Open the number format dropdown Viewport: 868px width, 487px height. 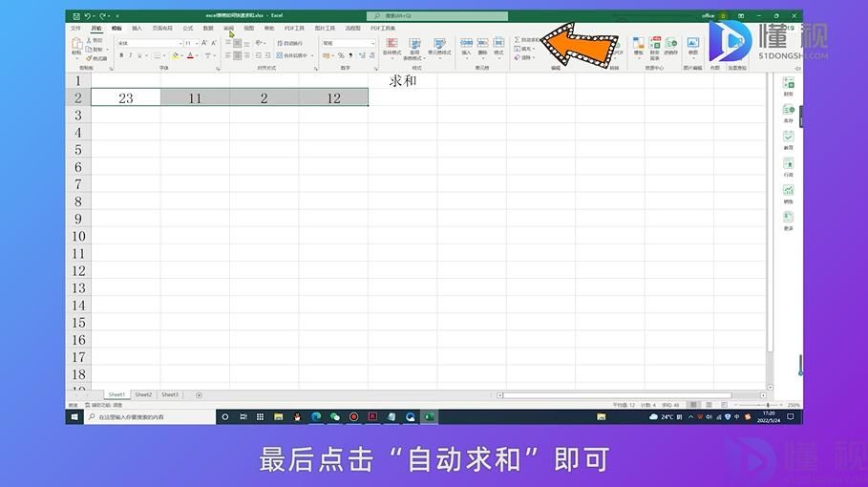(x=372, y=43)
